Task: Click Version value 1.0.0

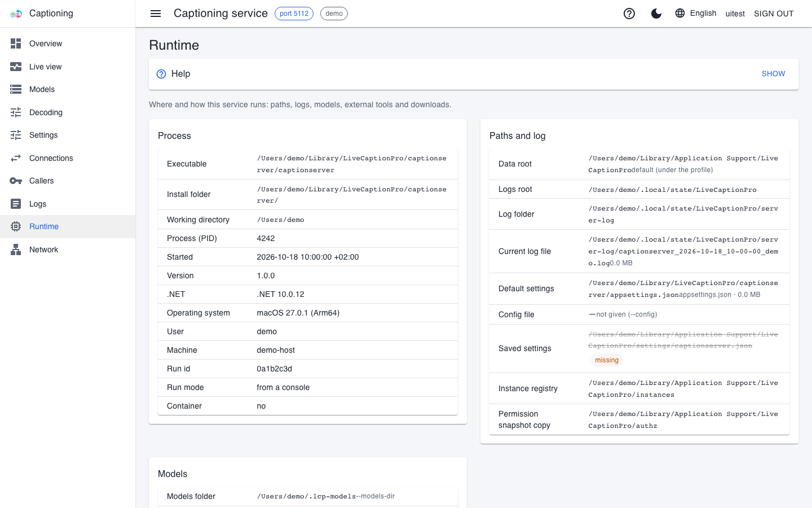Action: 266,275
